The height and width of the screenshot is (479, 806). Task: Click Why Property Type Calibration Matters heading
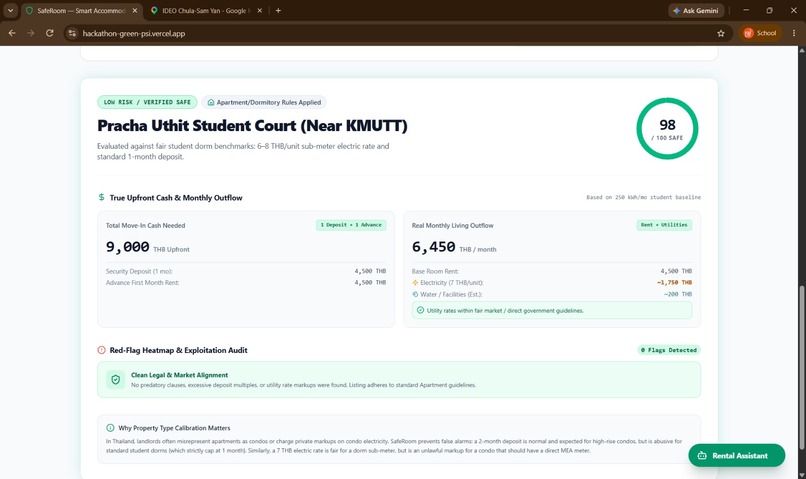coord(174,428)
